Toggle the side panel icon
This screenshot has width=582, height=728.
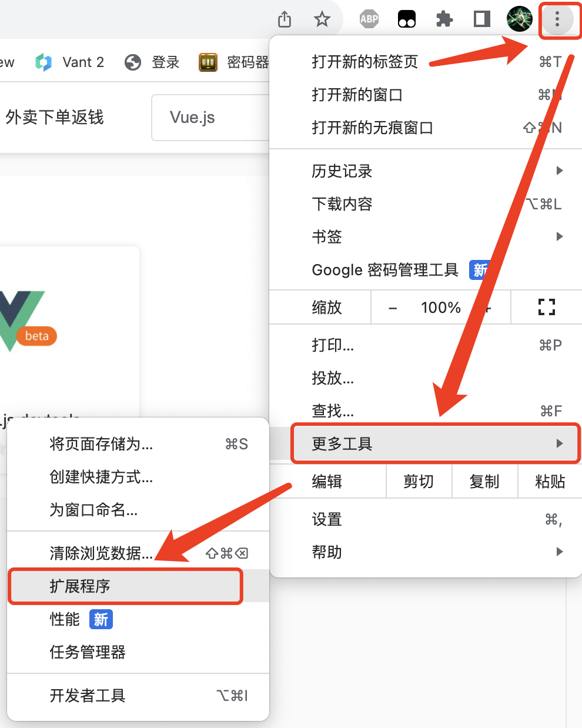pos(482,19)
